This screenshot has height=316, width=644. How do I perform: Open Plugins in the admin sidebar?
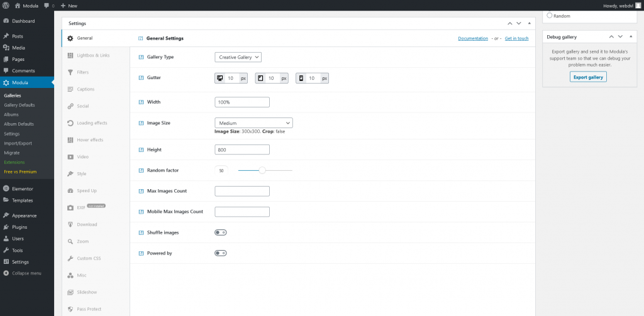19,227
